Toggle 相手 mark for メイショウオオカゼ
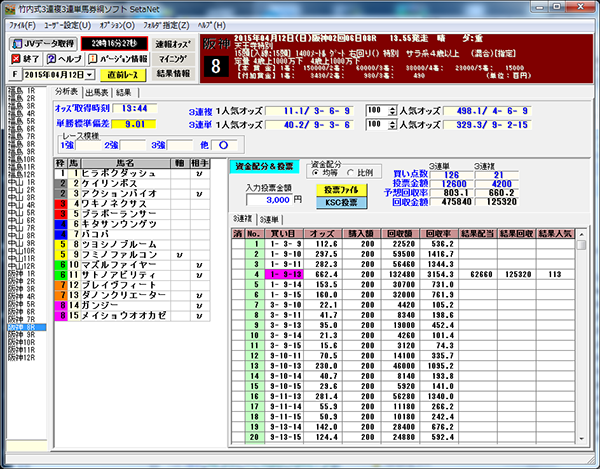 tap(200, 316)
